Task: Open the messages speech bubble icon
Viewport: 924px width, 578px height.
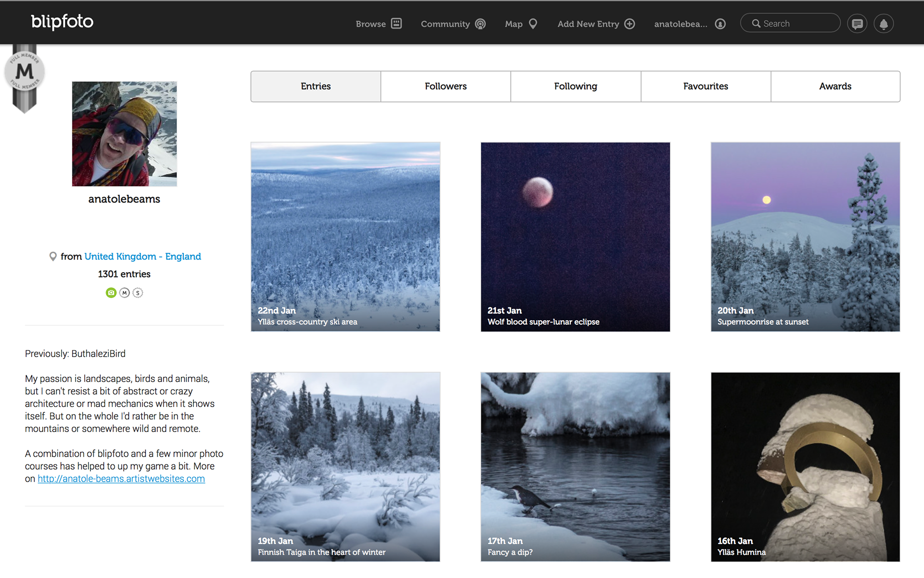Action: point(857,24)
